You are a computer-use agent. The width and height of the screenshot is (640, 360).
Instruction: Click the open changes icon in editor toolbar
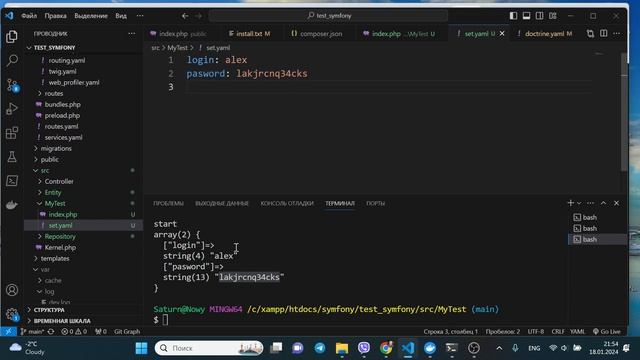click(590, 33)
